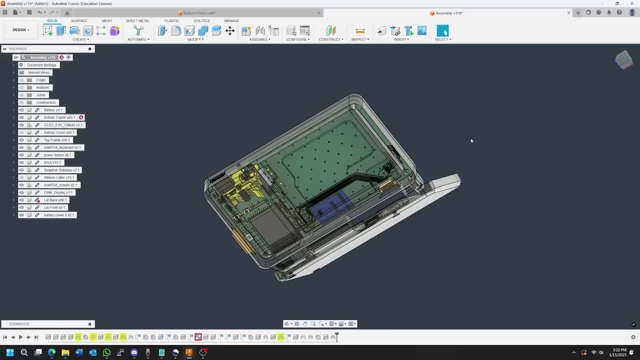The image size is (640, 360).
Task: Open the ViewCube in the viewport corner
Action: click(x=624, y=60)
